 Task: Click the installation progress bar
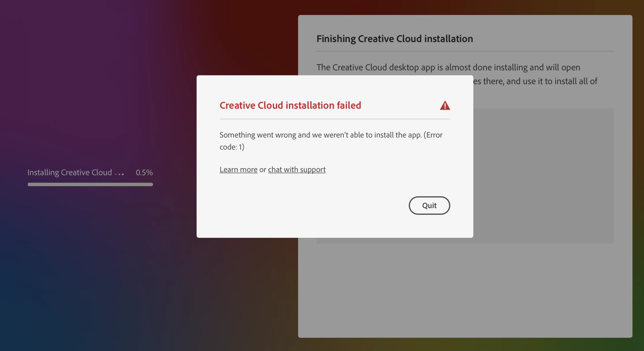coord(90,184)
